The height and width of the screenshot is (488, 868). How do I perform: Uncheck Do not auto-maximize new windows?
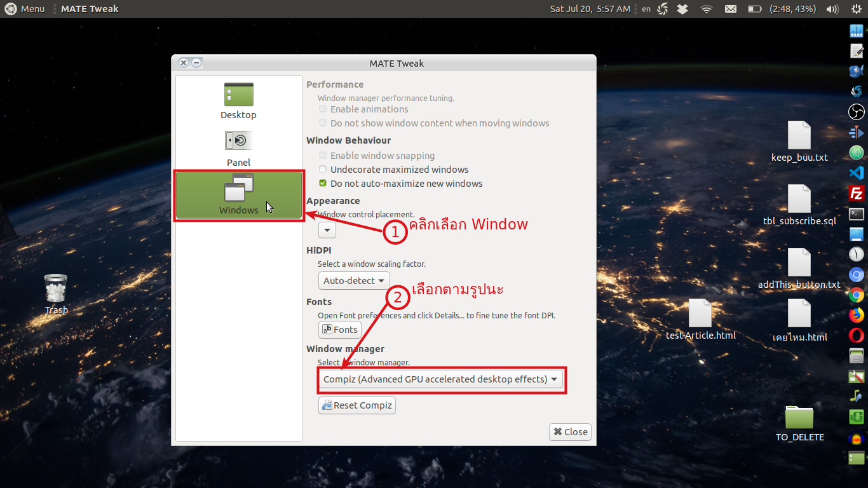(323, 184)
